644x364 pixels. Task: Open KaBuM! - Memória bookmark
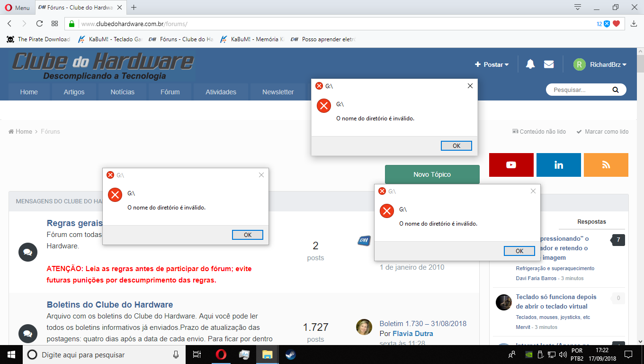[x=252, y=39]
